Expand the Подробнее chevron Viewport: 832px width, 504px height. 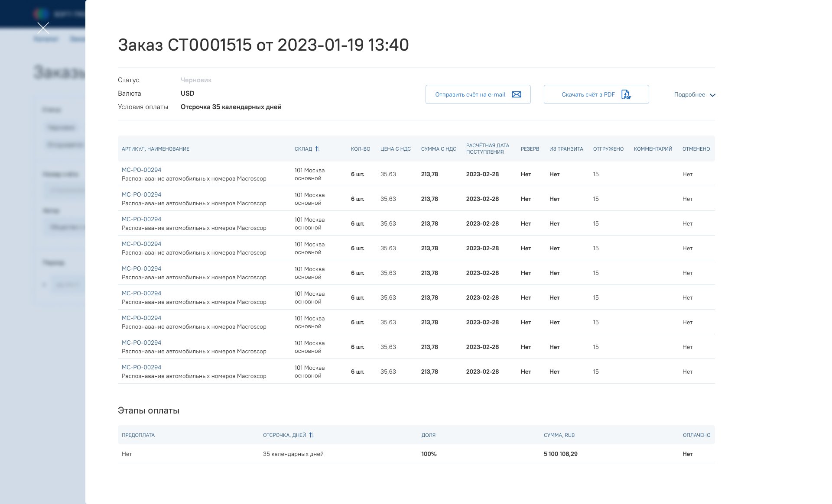click(x=712, y=95)
